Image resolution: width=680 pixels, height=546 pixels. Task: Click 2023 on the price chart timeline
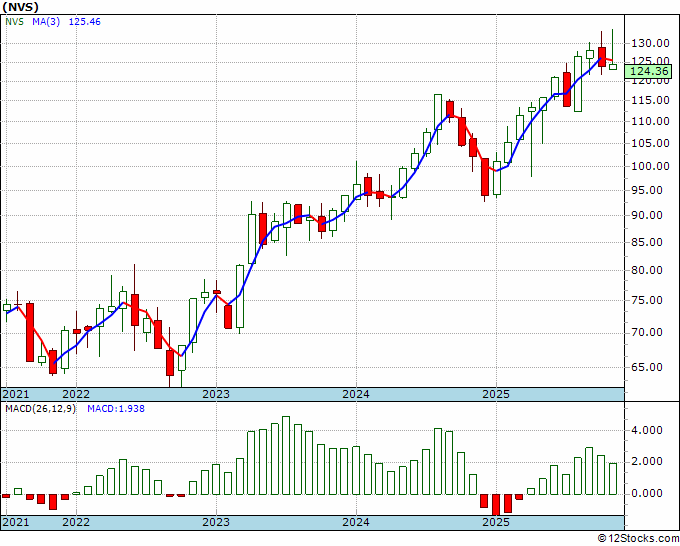click(216, 394)
